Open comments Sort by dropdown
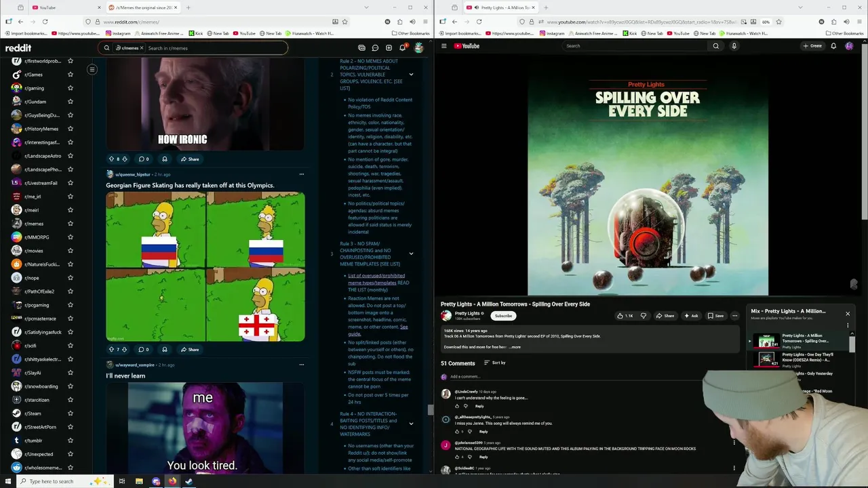868x488 pixels. click(x=494, y=363)
